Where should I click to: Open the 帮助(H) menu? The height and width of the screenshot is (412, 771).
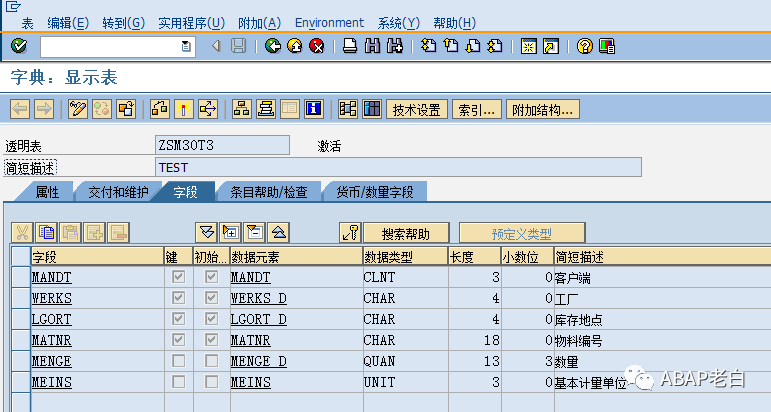454,23
